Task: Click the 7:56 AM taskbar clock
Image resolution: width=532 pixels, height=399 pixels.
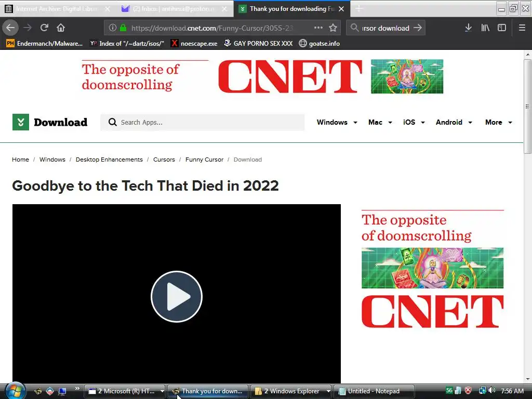Action: point(512,391)
